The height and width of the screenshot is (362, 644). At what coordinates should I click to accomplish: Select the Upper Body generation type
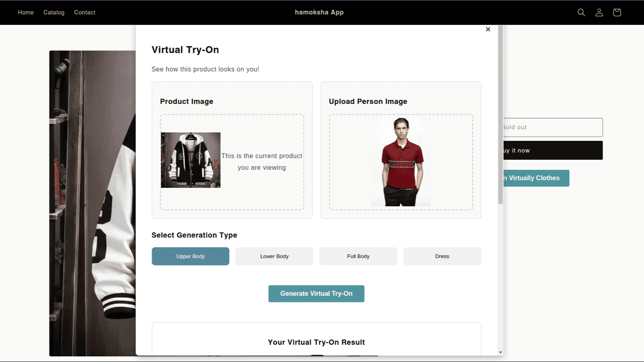190,256
